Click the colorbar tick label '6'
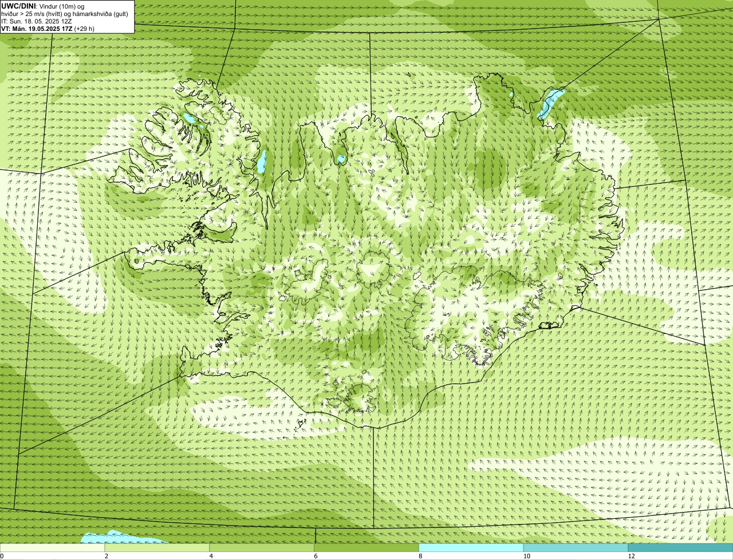The height and width of the screenshot is (560, 733). click(x=315, y=556)
